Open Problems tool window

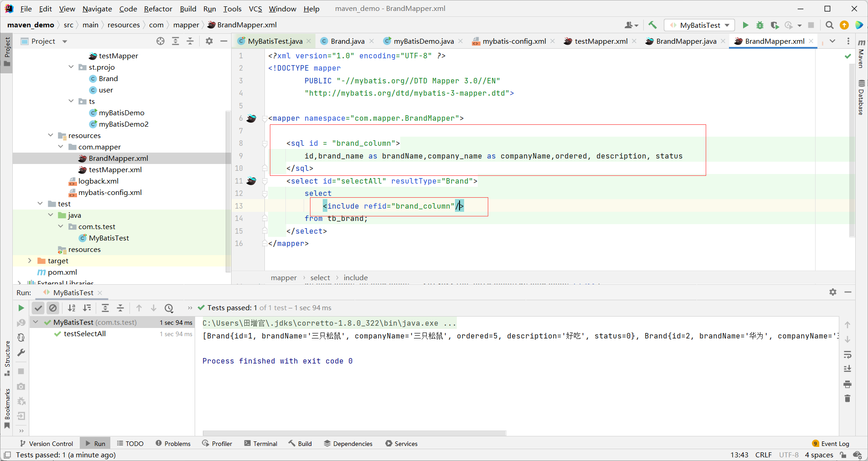173,444
